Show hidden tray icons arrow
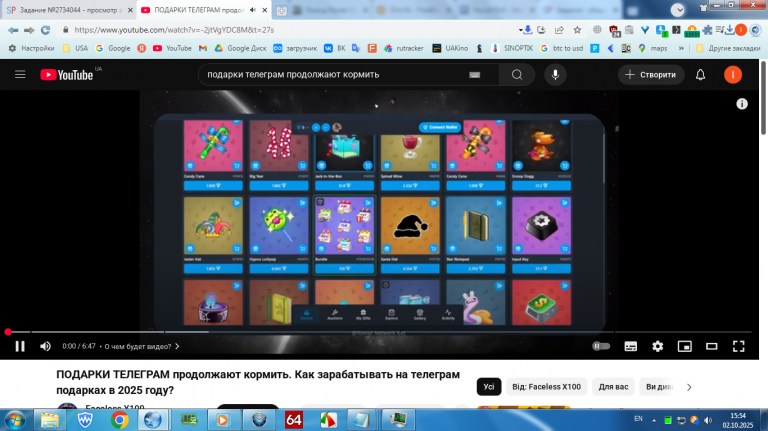 tap(654, 420)
